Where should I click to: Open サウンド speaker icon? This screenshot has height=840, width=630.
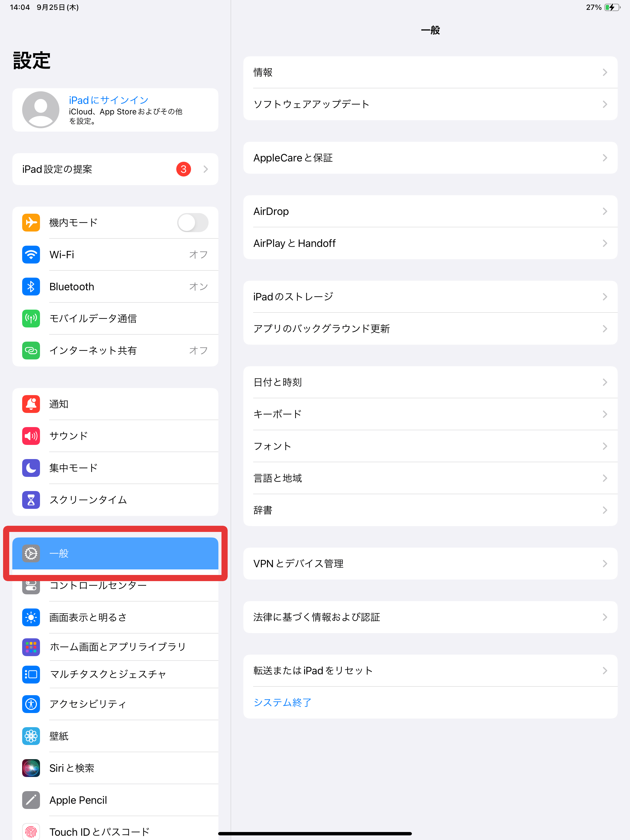tap(31, 436)
